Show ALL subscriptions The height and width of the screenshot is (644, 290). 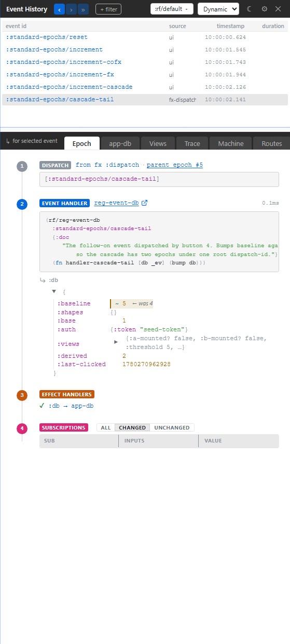coord(106,428)
